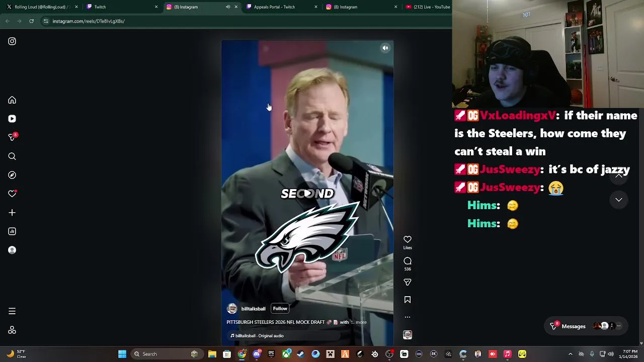Open Xbox app from the taskbar

click(286, 354)
